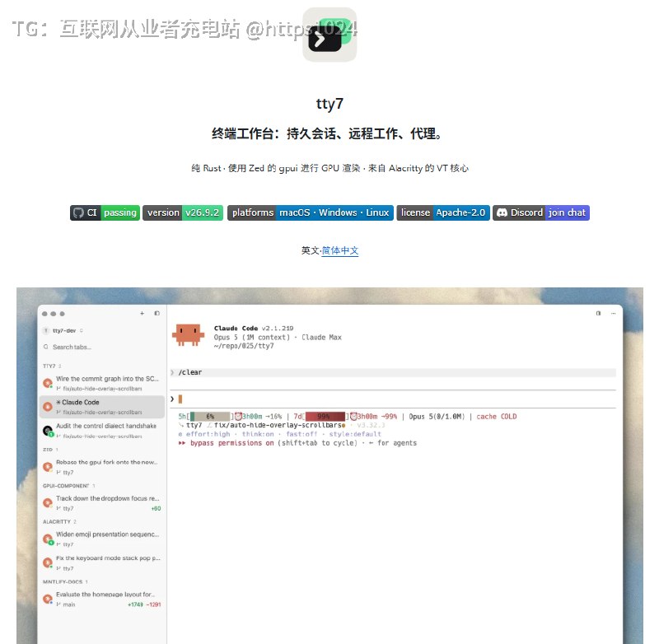Click the platforms macOS Windows Linux badge
This screenshot has width=659, height=644.
[311, 212]
